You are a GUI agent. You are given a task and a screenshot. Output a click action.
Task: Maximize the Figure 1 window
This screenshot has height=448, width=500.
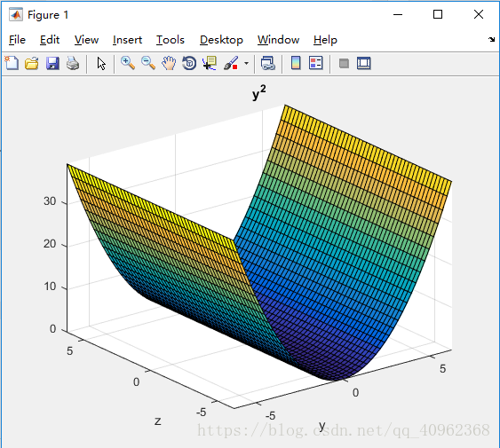tap(438, 14)
